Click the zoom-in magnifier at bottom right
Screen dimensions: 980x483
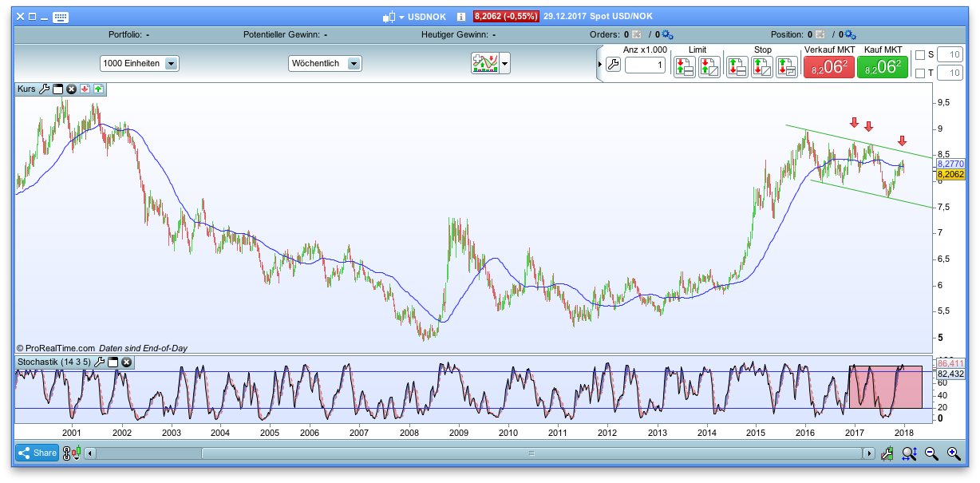point(953,453)
